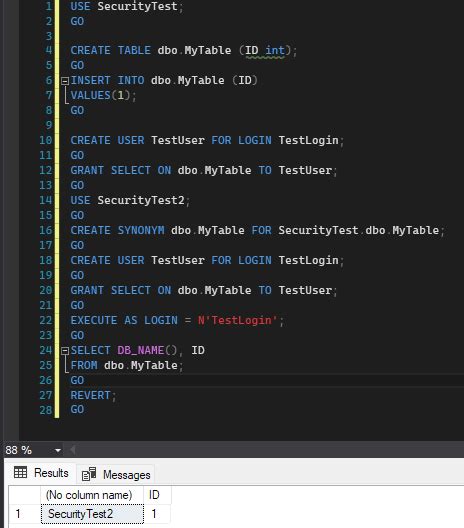Click 'TestLogin' on line 18
The image size is (464, 528).
pyautogui.click(x=308, y=260)
